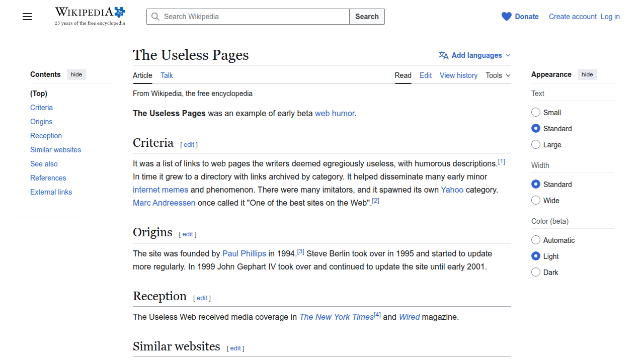Click citation footnote [4]
Screen dimensions: 644x362
click(x=377, y=315)
